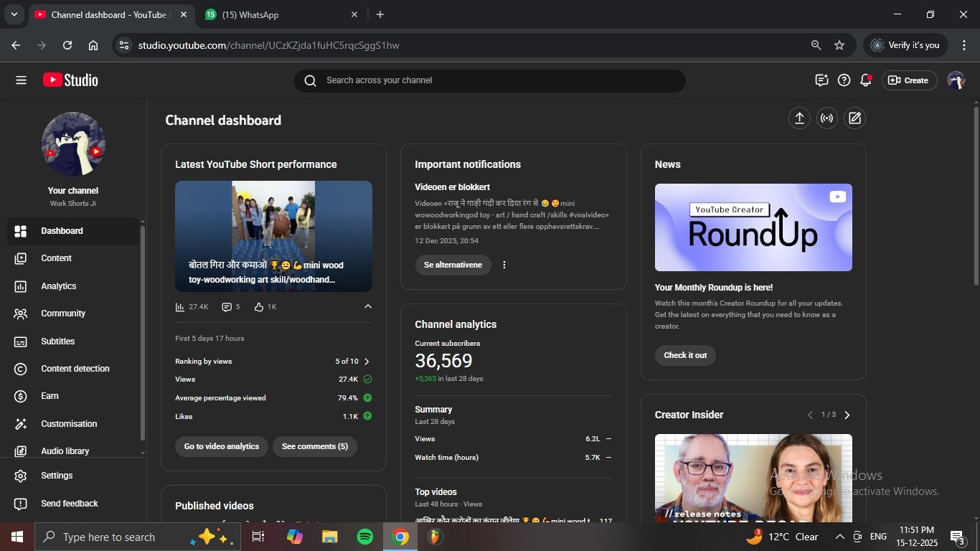Select Content in the left sidebar
980x551 pixels.
pos(56,258)
